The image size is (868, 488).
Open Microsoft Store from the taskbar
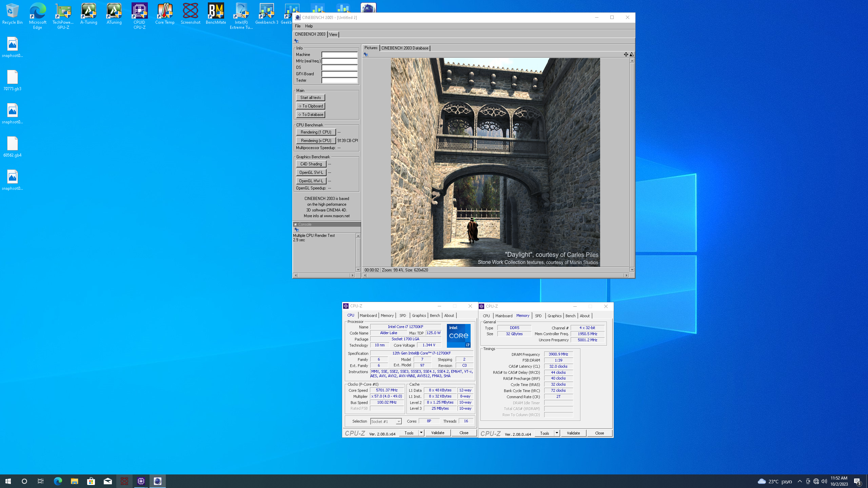click(91, 481)
